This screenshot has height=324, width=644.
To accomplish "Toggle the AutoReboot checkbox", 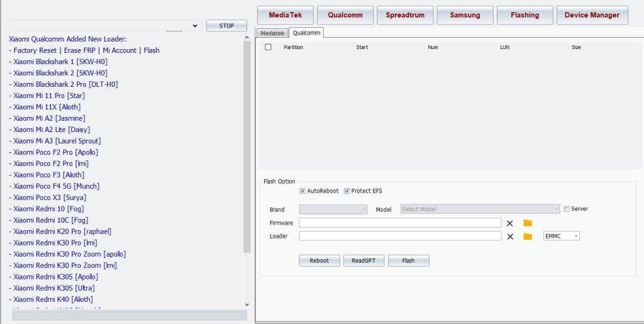I will [303, 191].
